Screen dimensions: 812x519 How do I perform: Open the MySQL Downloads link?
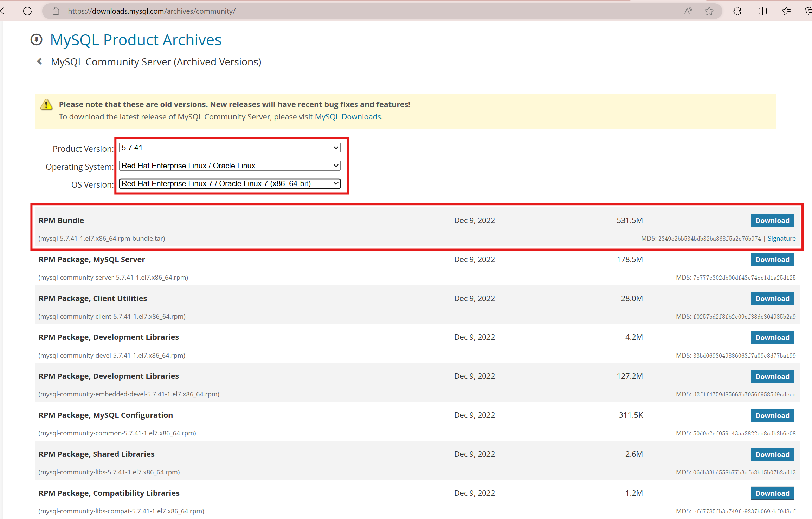pos(348,117)
